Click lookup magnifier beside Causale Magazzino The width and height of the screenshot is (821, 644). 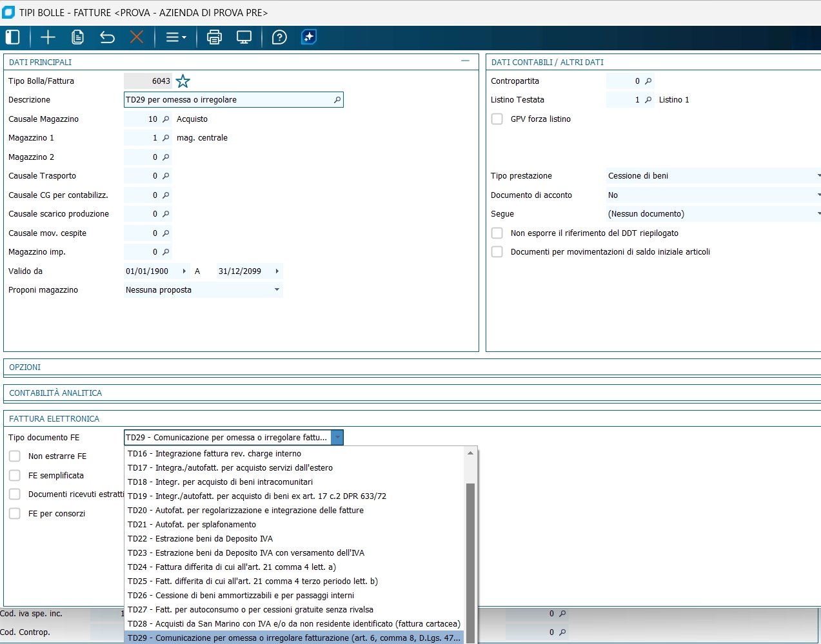(x=166, y=119)
